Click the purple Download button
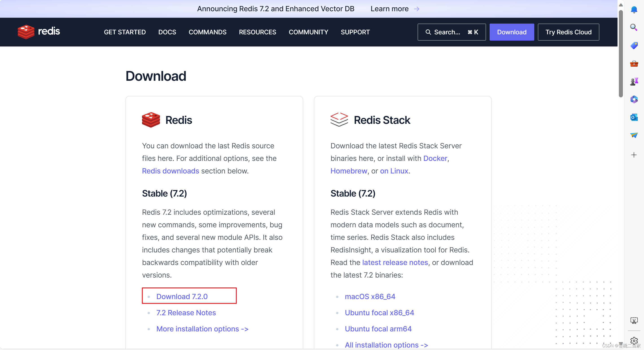The width and height of the screenshot is (644, 350). click(512, 32)
